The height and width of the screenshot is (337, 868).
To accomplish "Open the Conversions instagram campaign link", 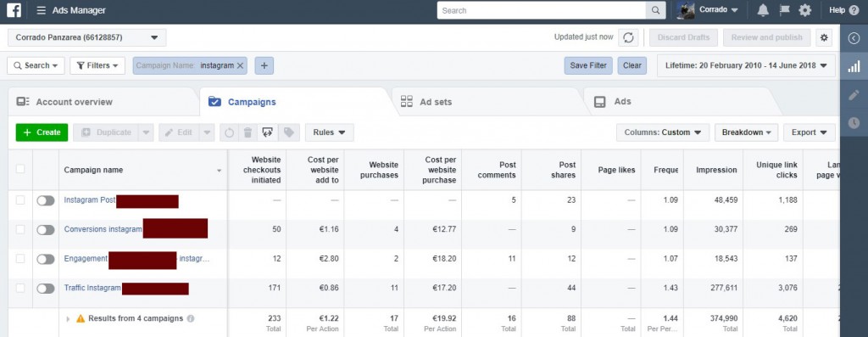I will point(103,229).
